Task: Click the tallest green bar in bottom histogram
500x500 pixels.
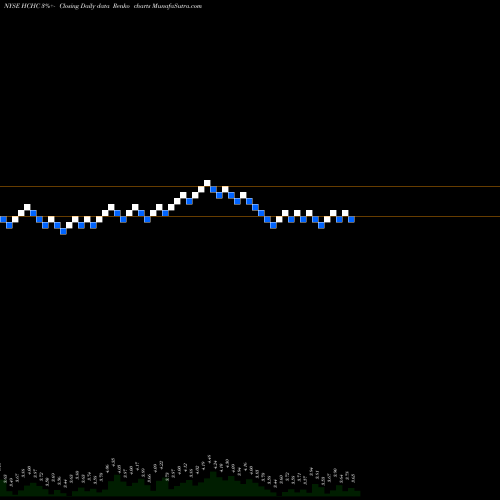Action: pos(213,484)
